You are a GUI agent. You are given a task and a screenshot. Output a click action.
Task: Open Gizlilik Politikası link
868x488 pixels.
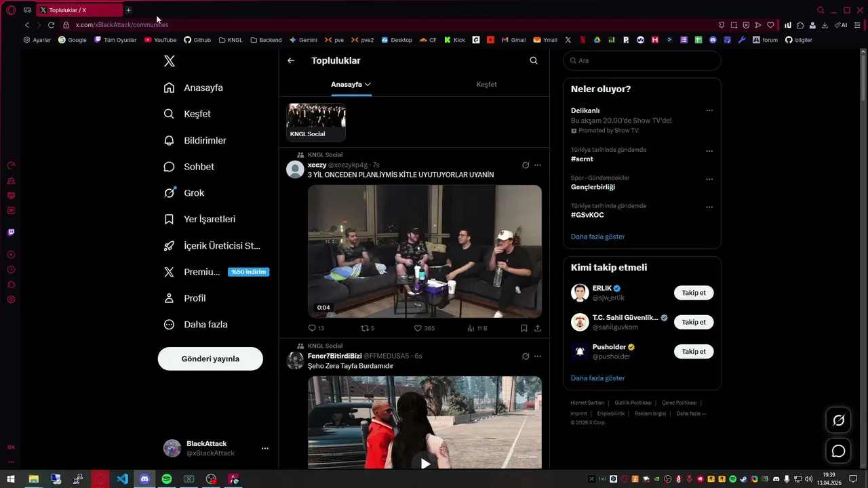[633, 403]
